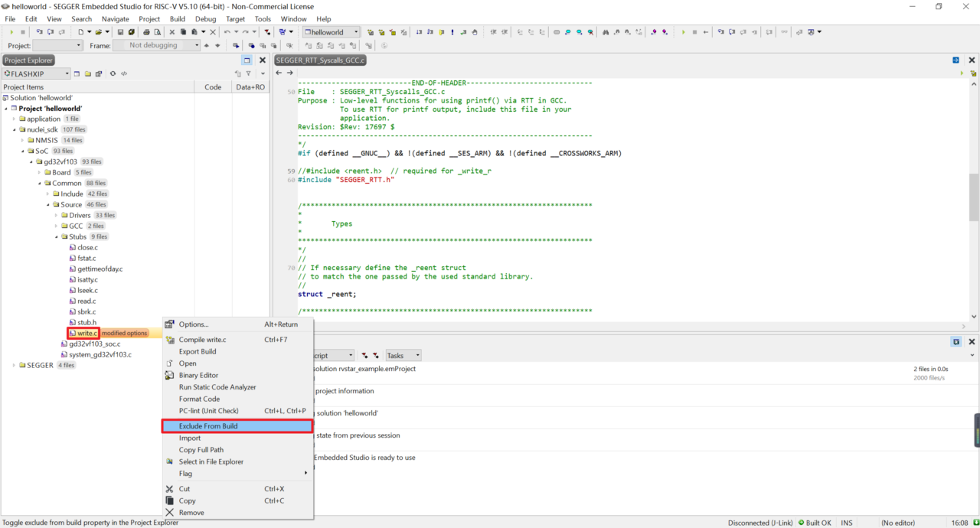
Task: Click the filter funnel icon in Project Explorer
Action: [x=248, y=73]
